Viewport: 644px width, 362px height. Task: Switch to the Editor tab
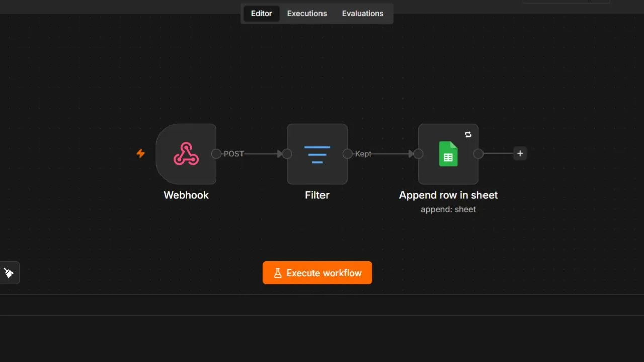coord(261,14)
